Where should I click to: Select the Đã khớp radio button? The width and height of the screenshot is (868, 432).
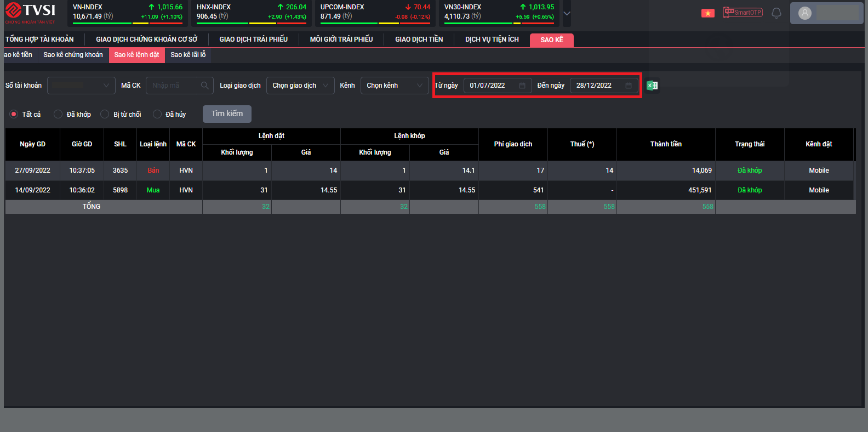point(58,114)
